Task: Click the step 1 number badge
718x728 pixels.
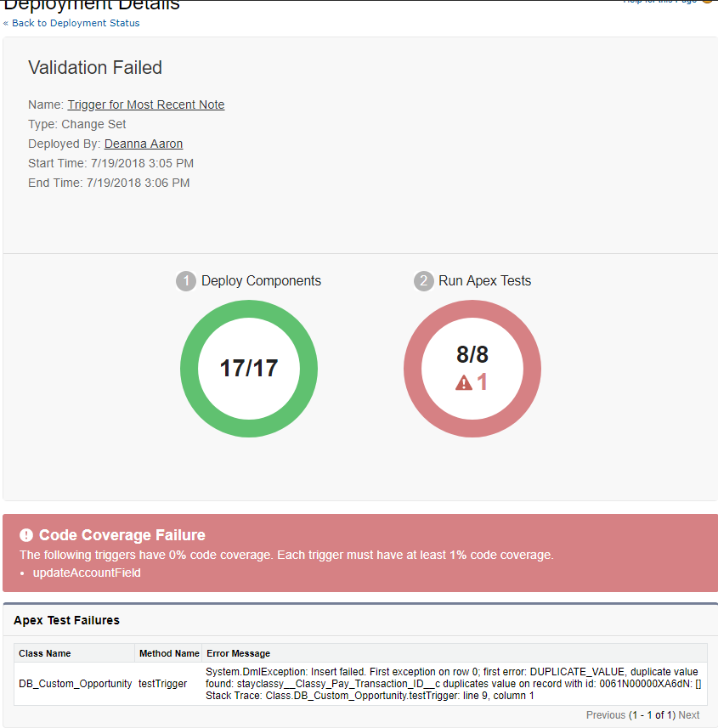Action: point(186,281)
